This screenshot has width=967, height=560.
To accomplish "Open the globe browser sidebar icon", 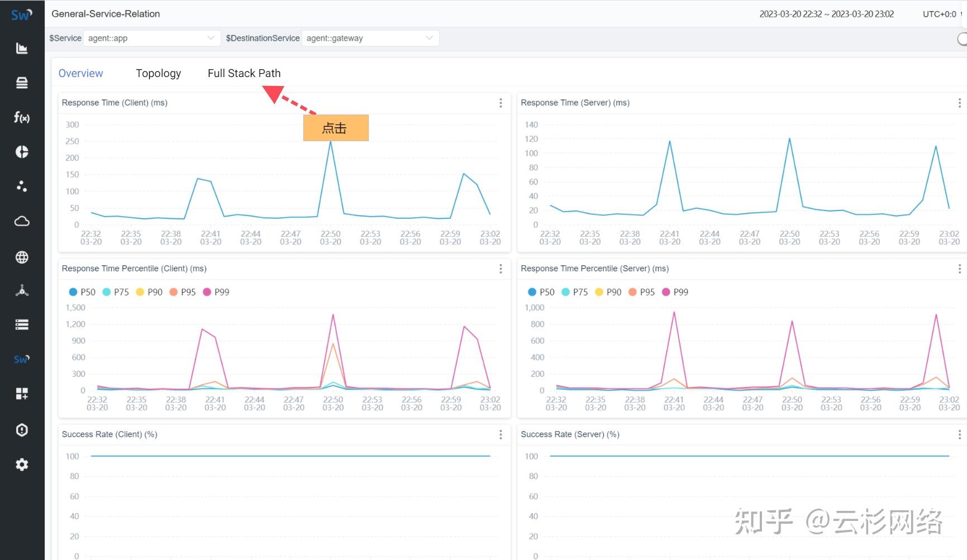I will [22, 257].
